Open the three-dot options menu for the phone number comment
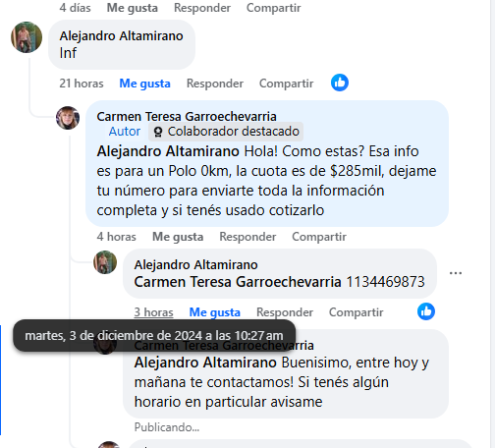 click(456, 273)
